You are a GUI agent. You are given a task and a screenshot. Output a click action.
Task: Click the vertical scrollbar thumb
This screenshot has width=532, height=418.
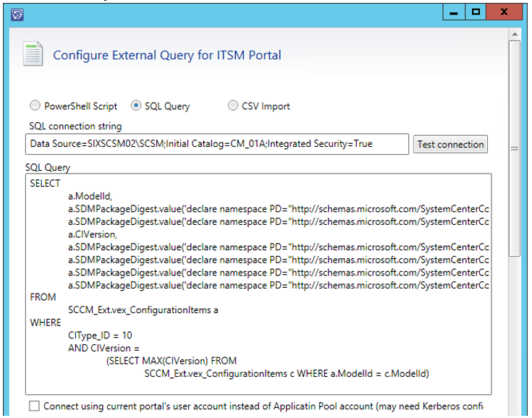pos(514,148)
